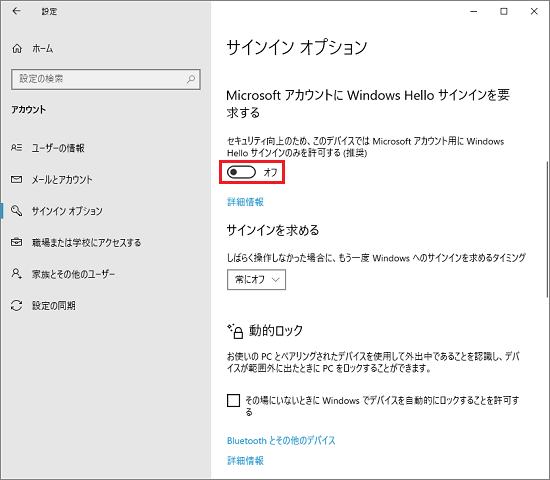The width and height of the screenshot is (550, 480).
Task: Close the Settings window
Action: [x=534, y=11]
